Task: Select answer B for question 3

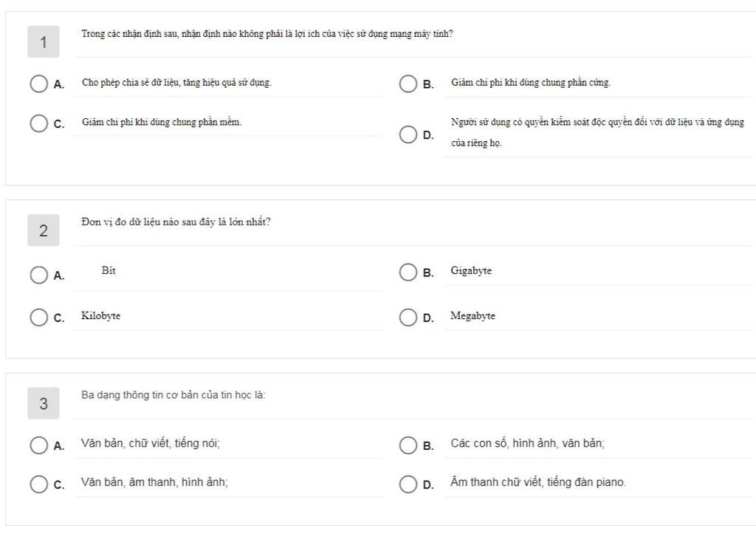Action: 408,445
